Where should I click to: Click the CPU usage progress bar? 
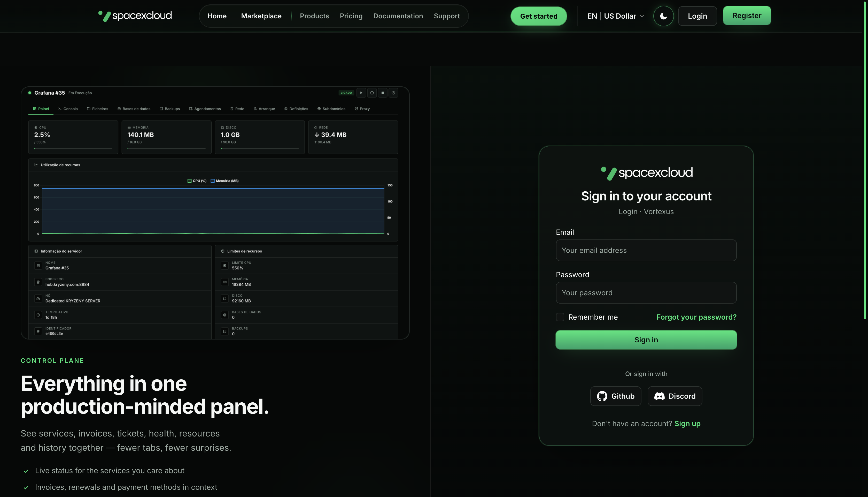[73, 148]
